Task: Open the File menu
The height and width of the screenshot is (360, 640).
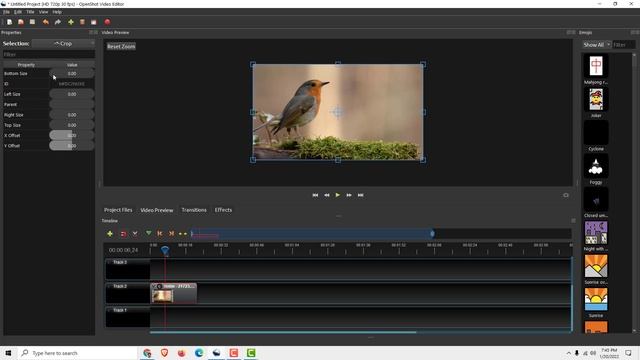Action: tap(6, 12)
